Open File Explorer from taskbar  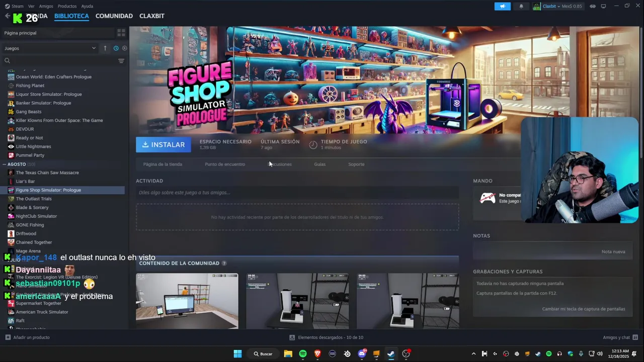point(288,354)
